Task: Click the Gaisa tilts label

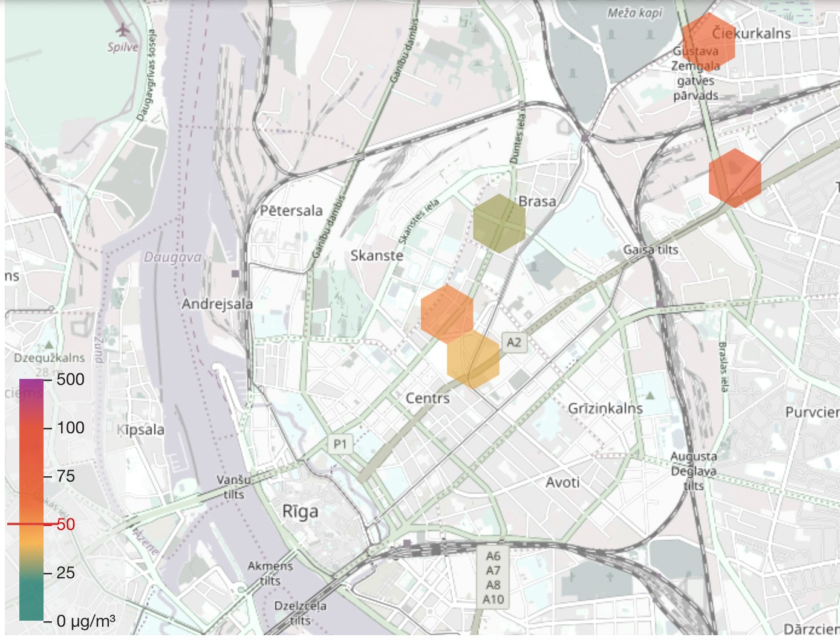Action: click(x=651, y=250)
